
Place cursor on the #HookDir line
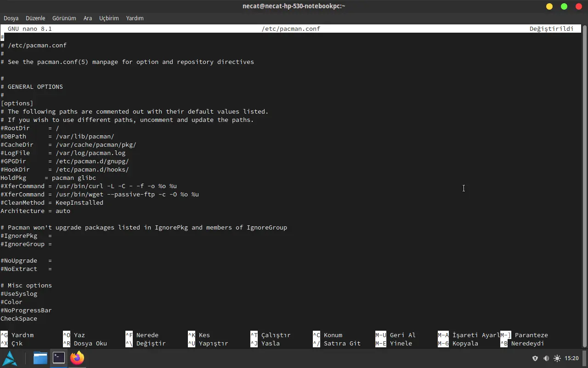(65, 169)
